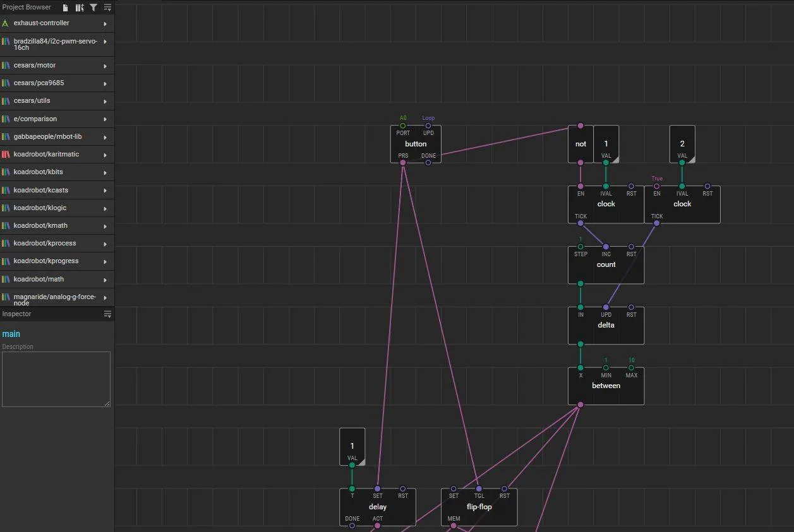The width and height of the screenshot is (794, 532).
Task: Expand the exhaust-controller project
Action: click(x=105, y=23)
